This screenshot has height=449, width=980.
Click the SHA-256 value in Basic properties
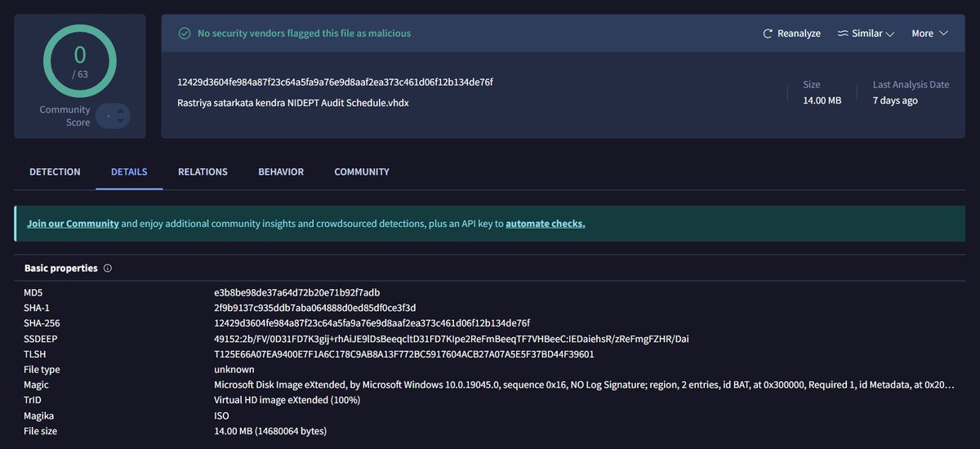click(372, 323)
